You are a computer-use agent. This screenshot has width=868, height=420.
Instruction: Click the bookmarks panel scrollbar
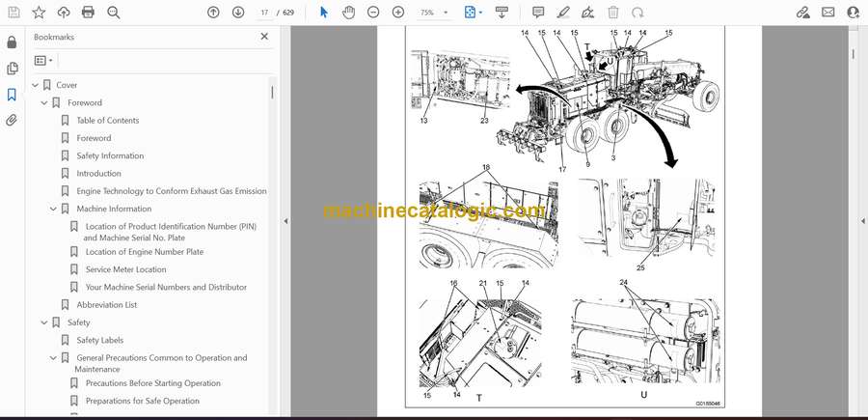coord(272,93)
